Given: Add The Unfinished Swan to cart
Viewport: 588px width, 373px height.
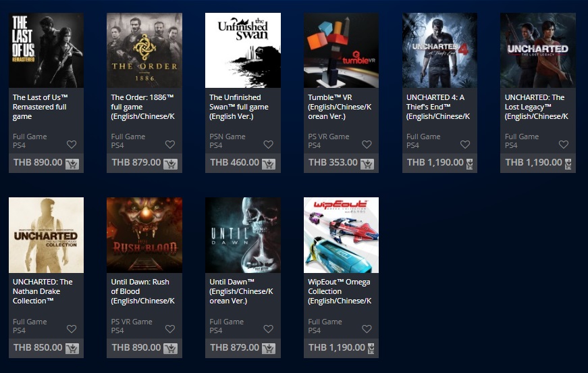Looking at the screenshot, I should coord(269,164).
